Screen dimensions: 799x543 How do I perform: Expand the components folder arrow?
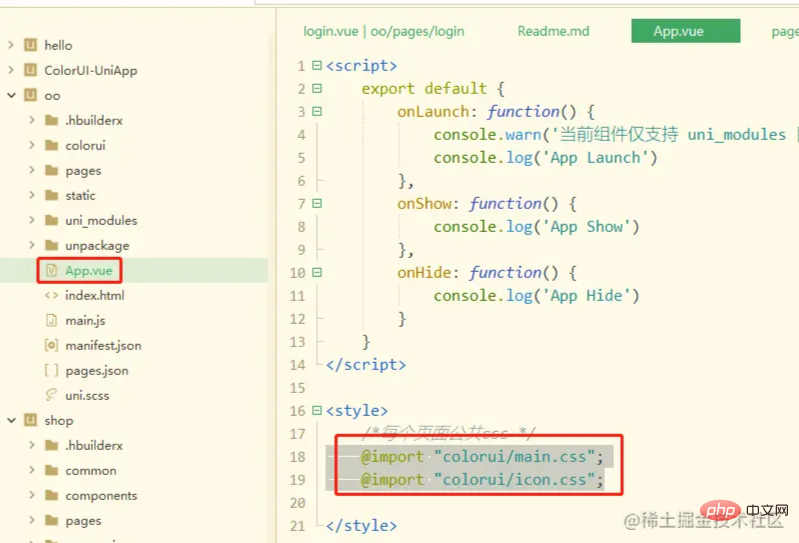[32, 495]
